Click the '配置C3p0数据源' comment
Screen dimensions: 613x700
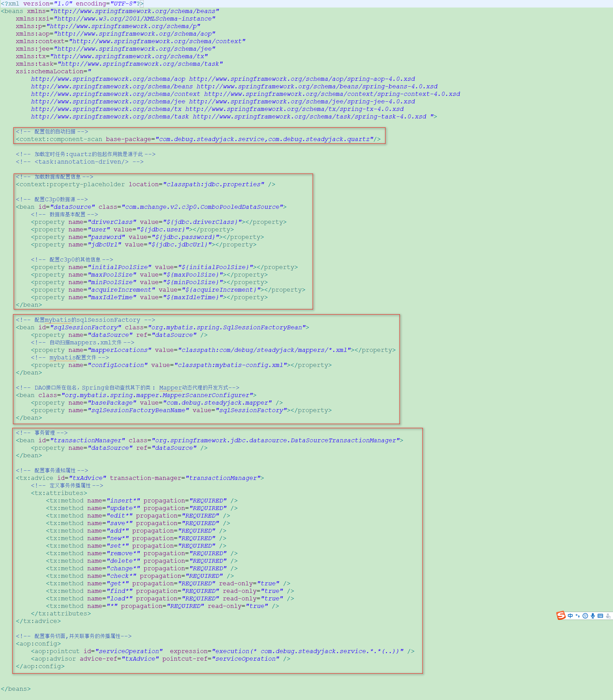click(52, 200)
